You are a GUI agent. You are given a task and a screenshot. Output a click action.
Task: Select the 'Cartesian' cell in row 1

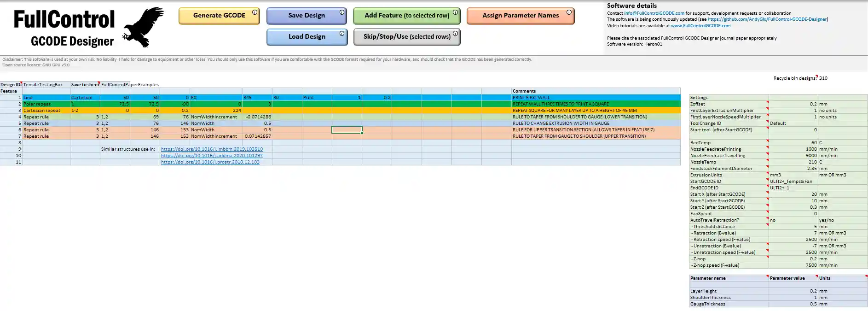click(85, 98)
